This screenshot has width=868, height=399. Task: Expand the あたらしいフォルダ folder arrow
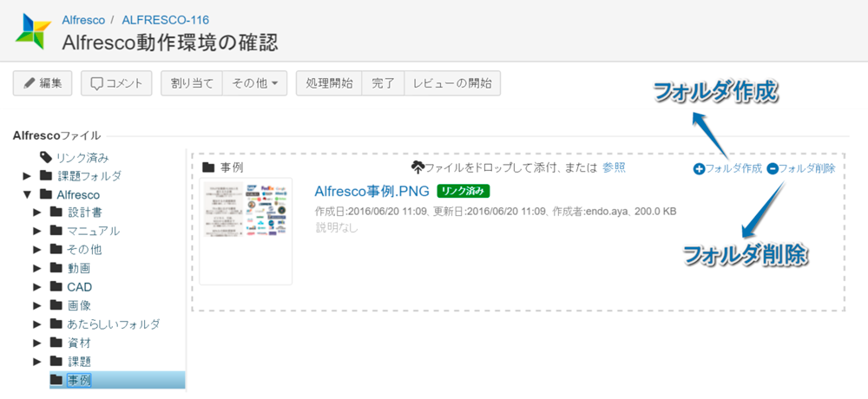click(x=37, y=324)
